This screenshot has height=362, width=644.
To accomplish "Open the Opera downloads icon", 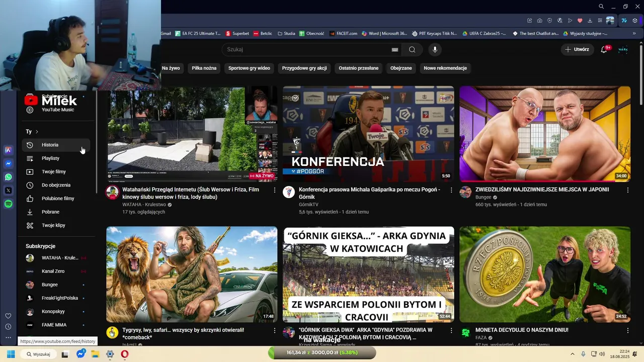I will [590, 21].
